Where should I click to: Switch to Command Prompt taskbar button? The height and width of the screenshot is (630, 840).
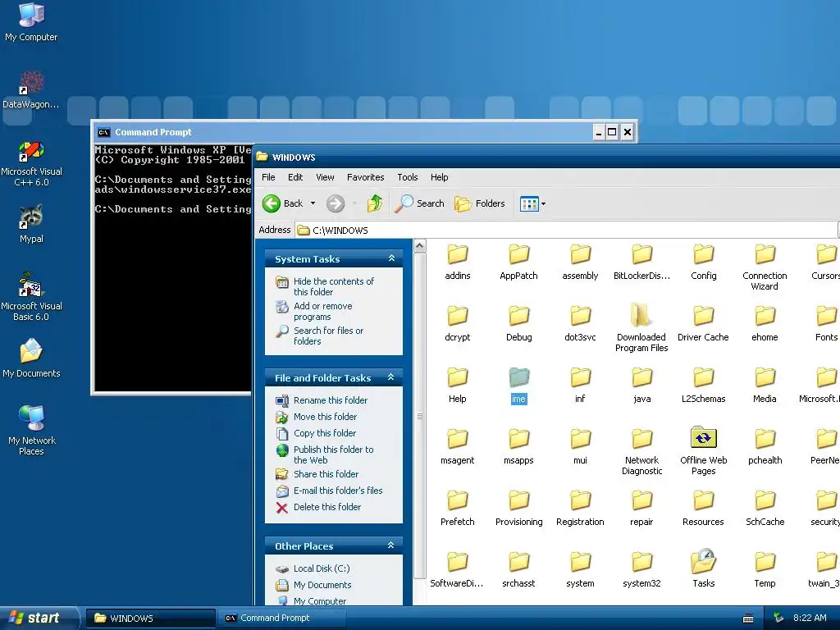pos(281,619)
